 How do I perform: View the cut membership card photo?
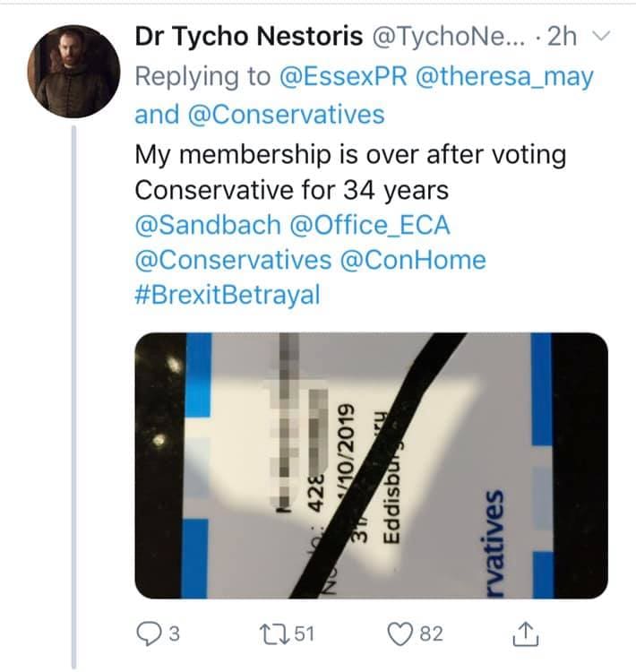tap(371, 465)
